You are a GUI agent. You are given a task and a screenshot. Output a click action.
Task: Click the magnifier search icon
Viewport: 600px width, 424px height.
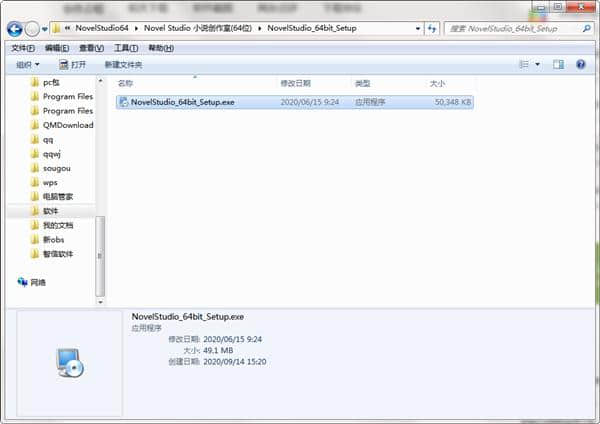coord(586,28)
